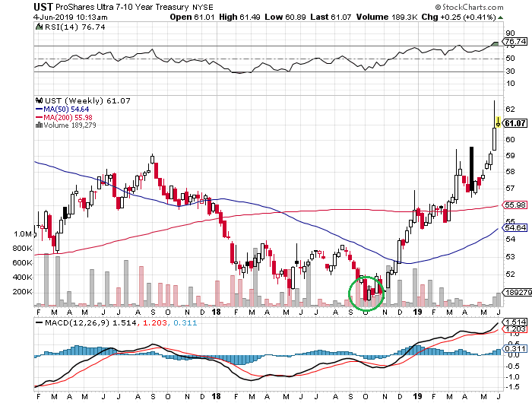Click the '18' year label on price axis
The image size is (532, 403).
point(216,312)
